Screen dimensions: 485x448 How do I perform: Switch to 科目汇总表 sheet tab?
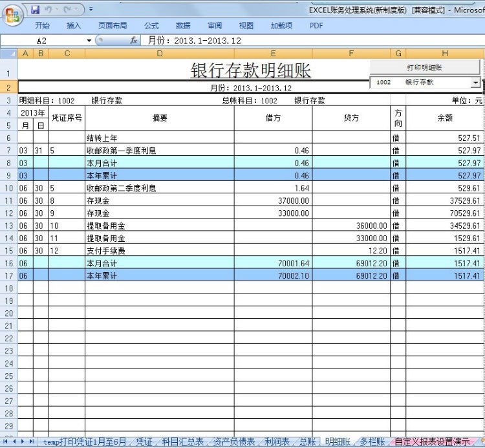click(x=182, y=442)
